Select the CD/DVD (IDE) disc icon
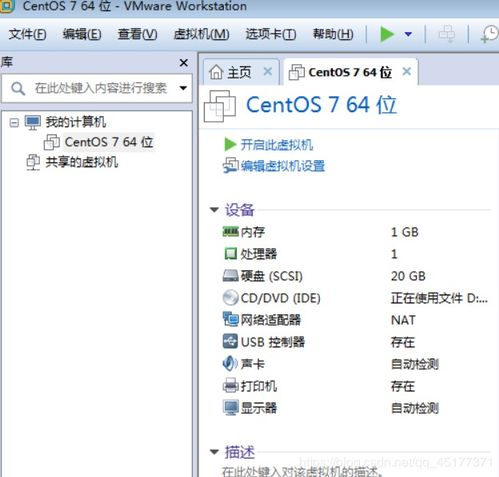This screenshot has height=477, width=499. click(230, 298)
